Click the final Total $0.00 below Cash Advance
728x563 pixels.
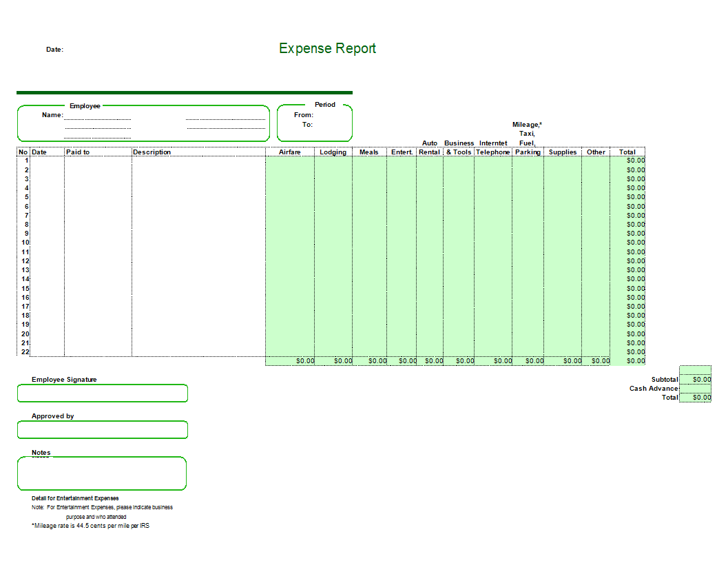point(702,398)
